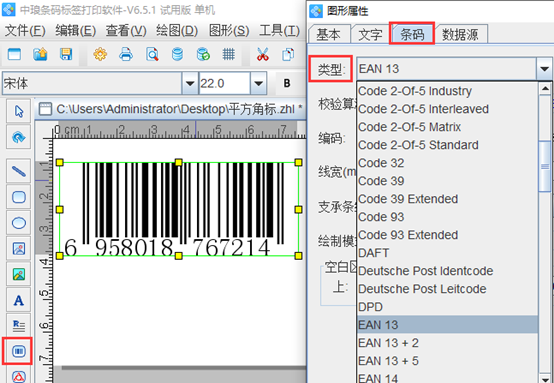Choose the landscape image insert tool
554x383 pixels.
pos(19,275)
